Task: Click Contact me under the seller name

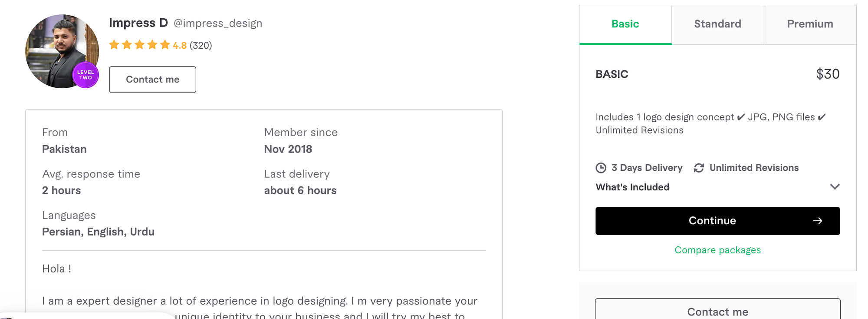Action: tap(152, 80)
